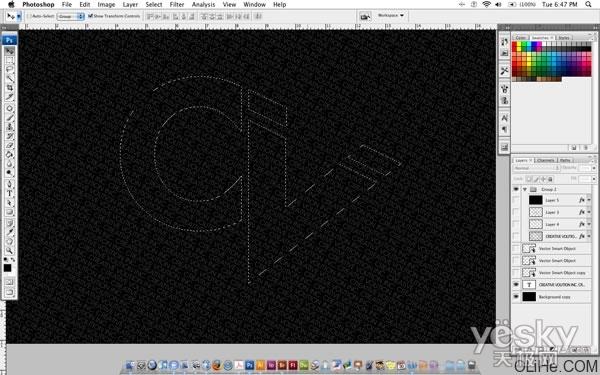The width and height of the screenshot is (600, 375).
Task: Select the Rectangular Marquee tool
Action: coord(10,60)
